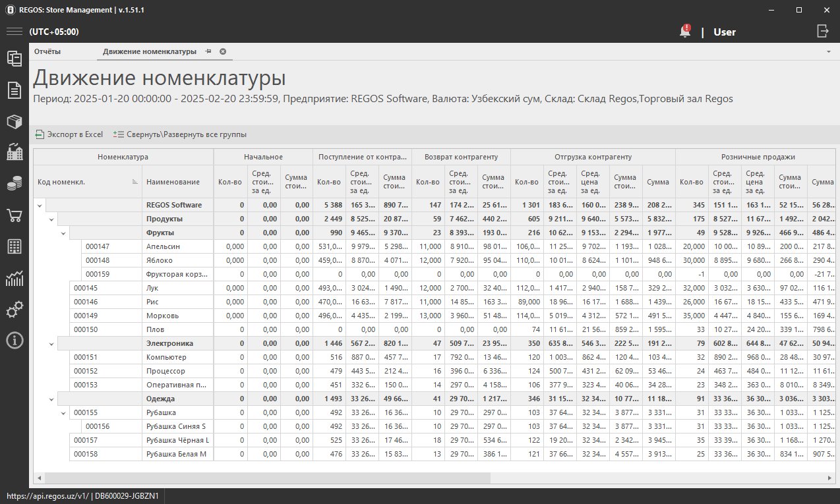Open the gears settings icon in sidebar

click(x=15, y=310)
